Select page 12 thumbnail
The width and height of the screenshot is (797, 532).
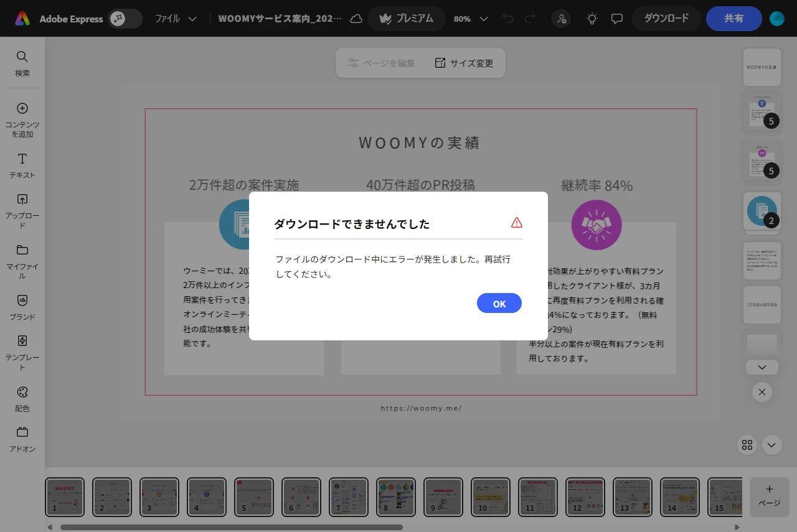(585, 497)
